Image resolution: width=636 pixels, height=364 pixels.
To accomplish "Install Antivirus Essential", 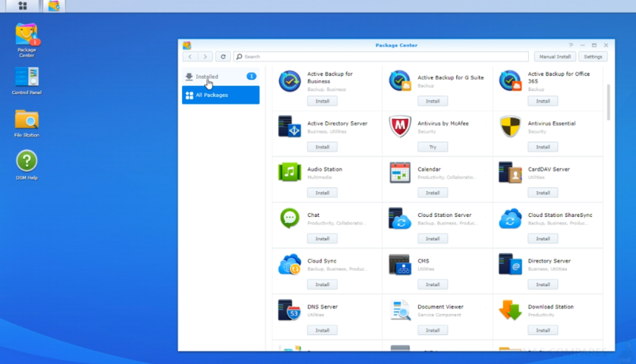I will point(543,146).
